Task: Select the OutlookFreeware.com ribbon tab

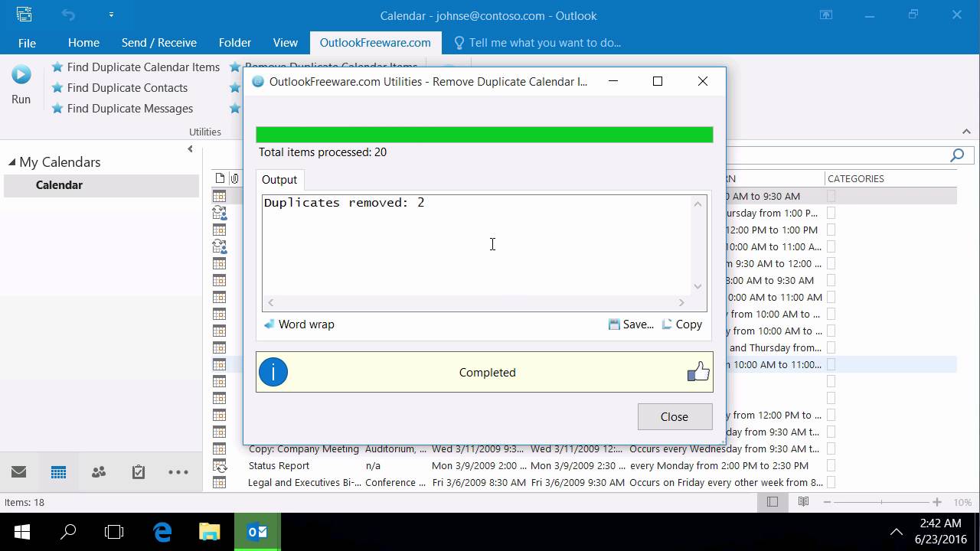Action: 375,43
